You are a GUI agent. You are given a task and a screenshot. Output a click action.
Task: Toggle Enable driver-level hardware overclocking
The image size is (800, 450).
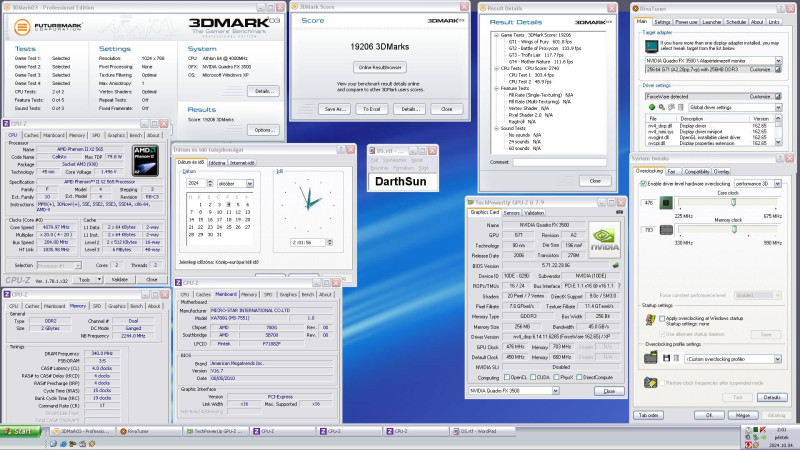coord(643,183)
